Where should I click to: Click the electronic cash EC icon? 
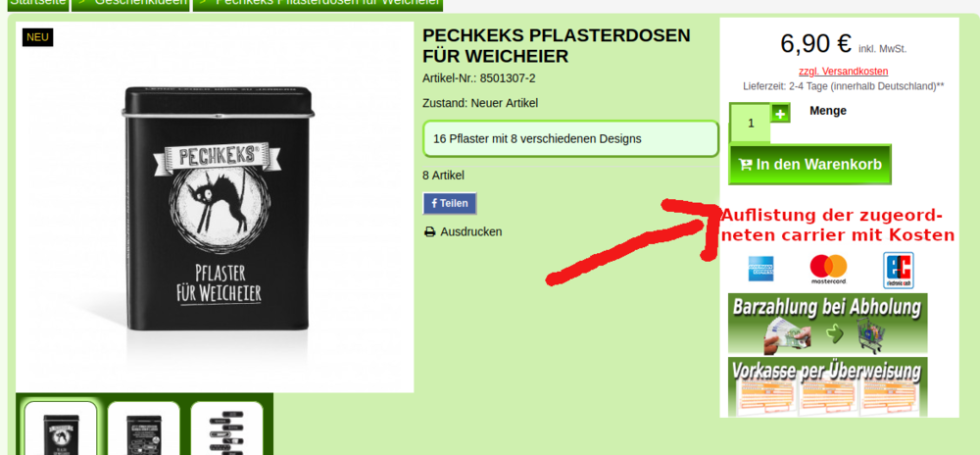click(898, 270)
